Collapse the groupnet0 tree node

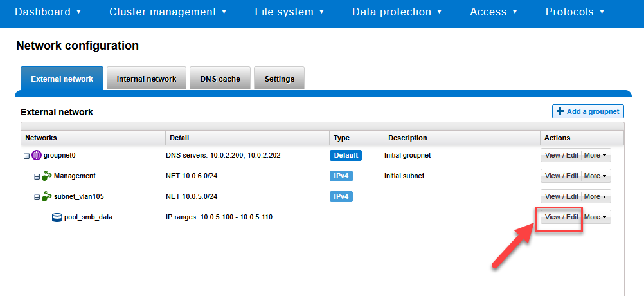[27, 156]
